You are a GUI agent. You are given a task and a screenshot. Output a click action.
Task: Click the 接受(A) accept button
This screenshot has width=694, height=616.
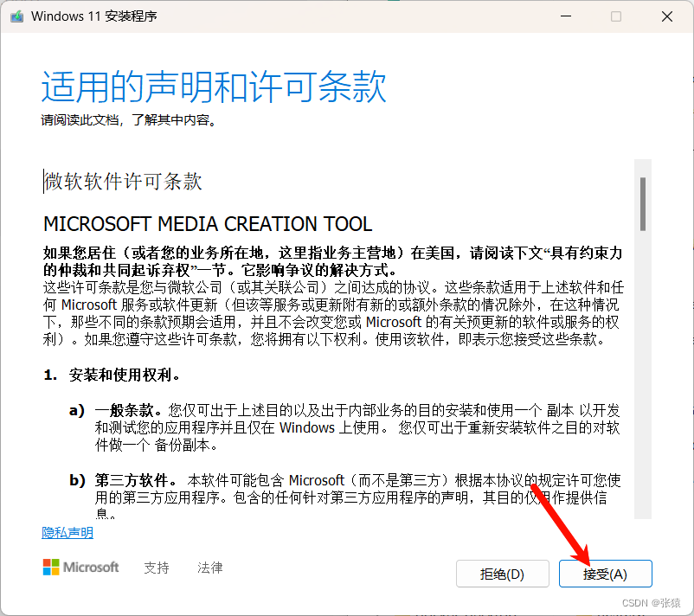[x=605, y=574]
